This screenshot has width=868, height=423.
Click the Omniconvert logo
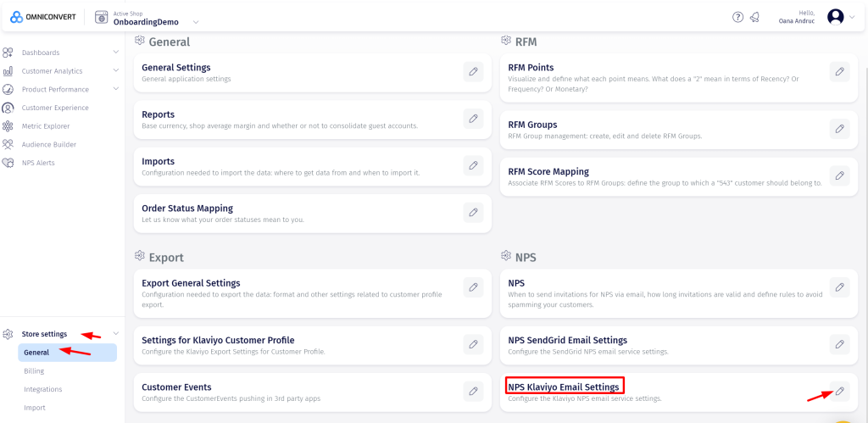42,17
